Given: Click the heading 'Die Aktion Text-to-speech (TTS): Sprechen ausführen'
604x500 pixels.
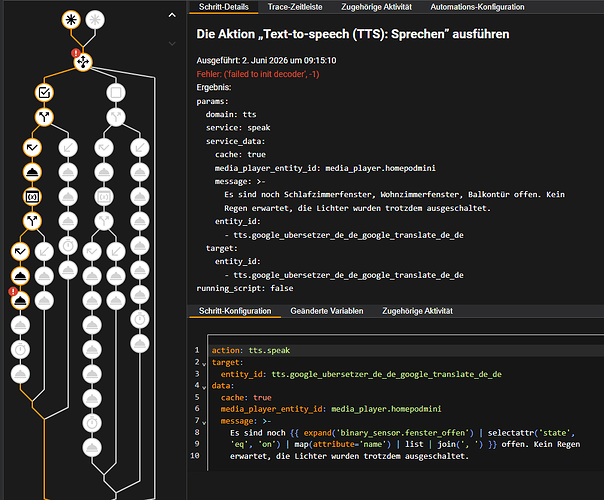Looking at the screenshot, I should pos(353,34).
